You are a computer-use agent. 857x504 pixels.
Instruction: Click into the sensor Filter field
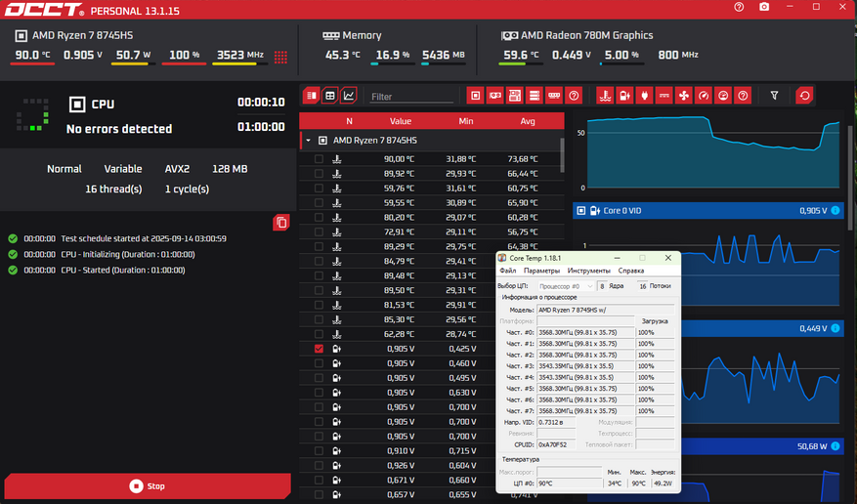tap(411, 97)
